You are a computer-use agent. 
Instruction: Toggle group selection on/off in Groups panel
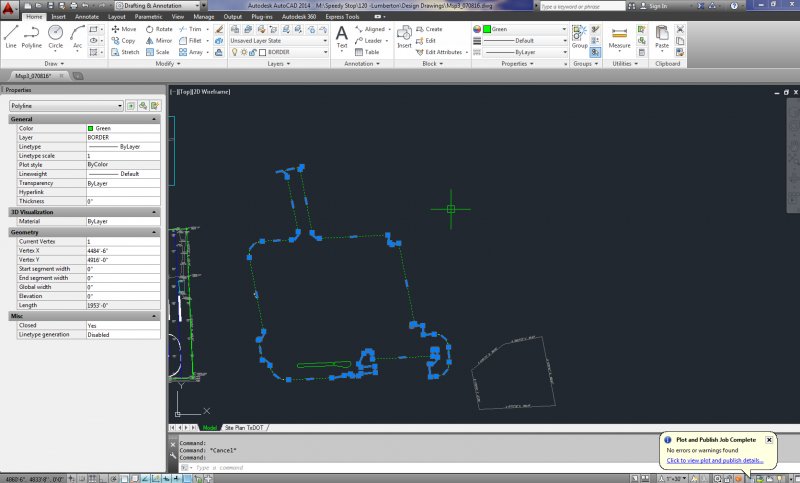click(595, 52)
